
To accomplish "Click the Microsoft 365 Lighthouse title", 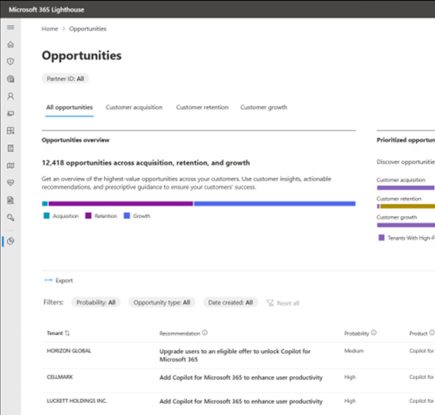I will (x=46, y=10).
